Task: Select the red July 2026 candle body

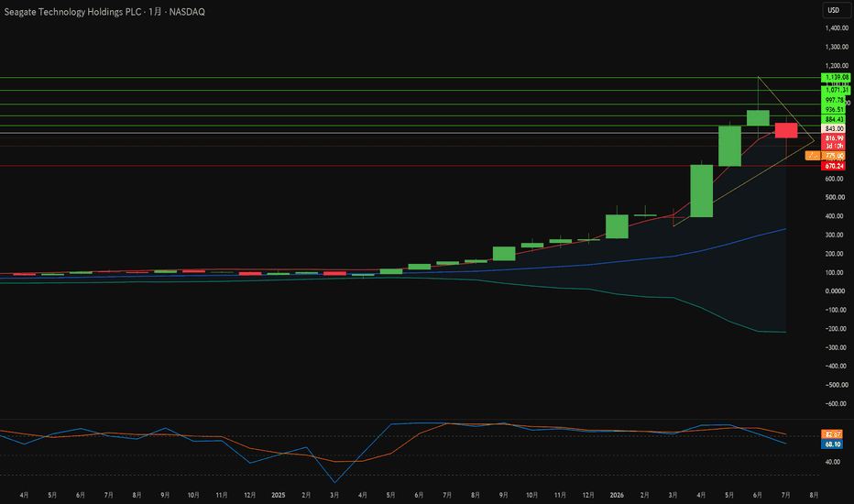Action: (786, 130)
